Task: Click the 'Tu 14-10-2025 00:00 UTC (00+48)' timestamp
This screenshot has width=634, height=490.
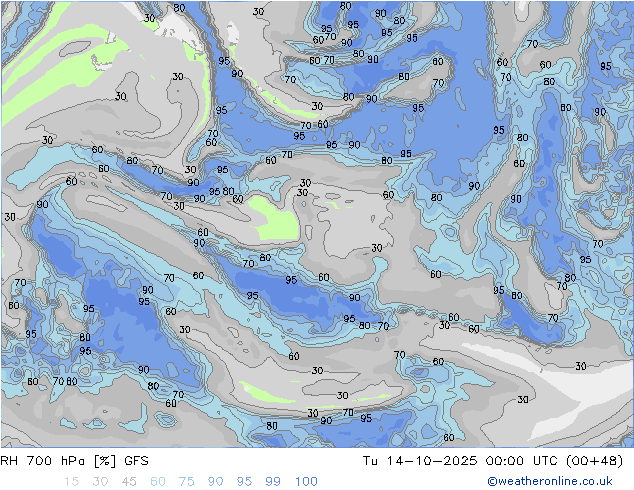Action: (492, 461)
